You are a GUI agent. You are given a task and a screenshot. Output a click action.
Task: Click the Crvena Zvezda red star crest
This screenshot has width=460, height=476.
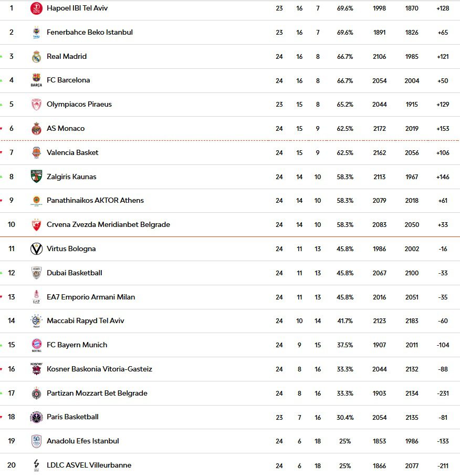tap(36, 225)
